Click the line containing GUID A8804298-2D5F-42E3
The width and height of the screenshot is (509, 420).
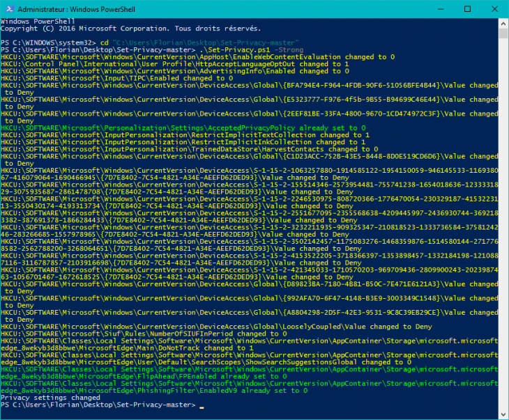[x=250, y=316]
